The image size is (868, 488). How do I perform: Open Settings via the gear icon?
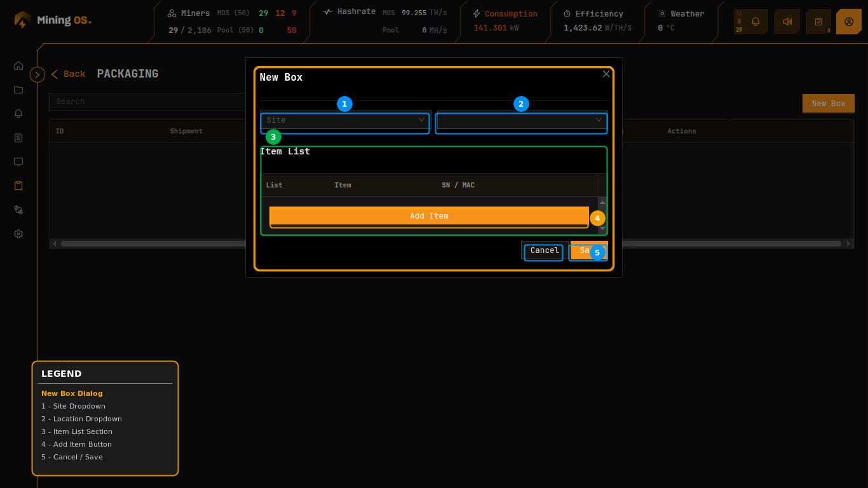18,234
